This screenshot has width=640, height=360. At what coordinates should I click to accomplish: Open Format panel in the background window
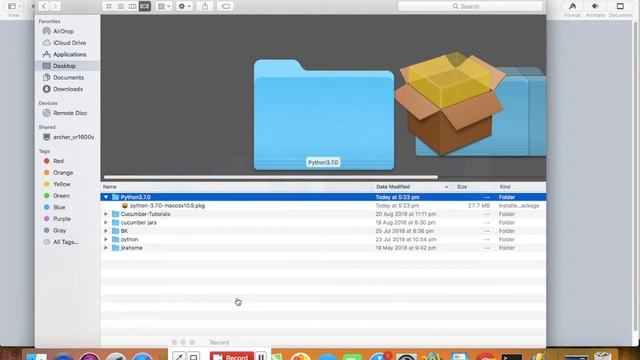572,9
